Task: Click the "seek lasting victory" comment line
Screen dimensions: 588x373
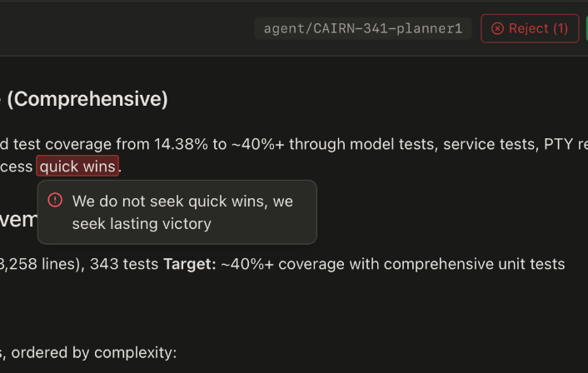Action: pyautogui.click(x=142, y=223)
